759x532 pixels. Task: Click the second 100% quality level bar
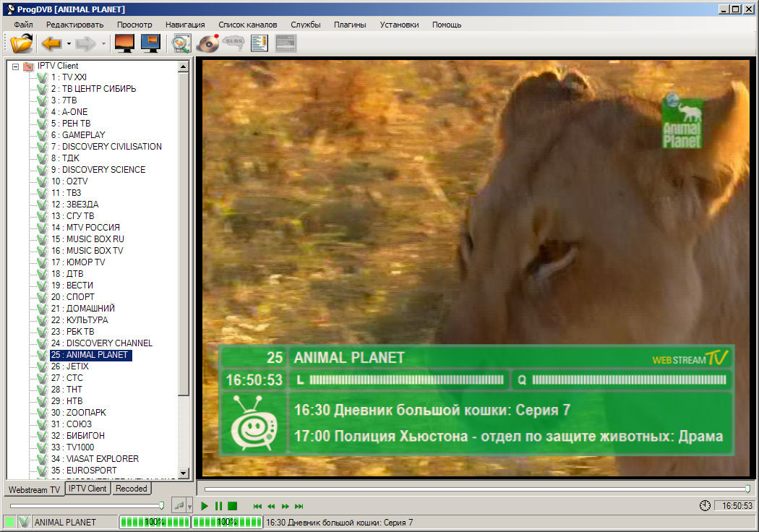coord(227,523)
